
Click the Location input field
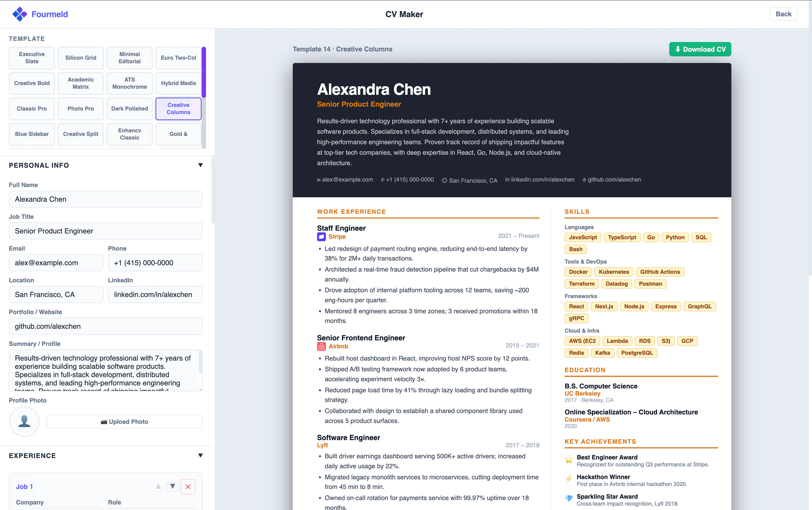[56, 295]
